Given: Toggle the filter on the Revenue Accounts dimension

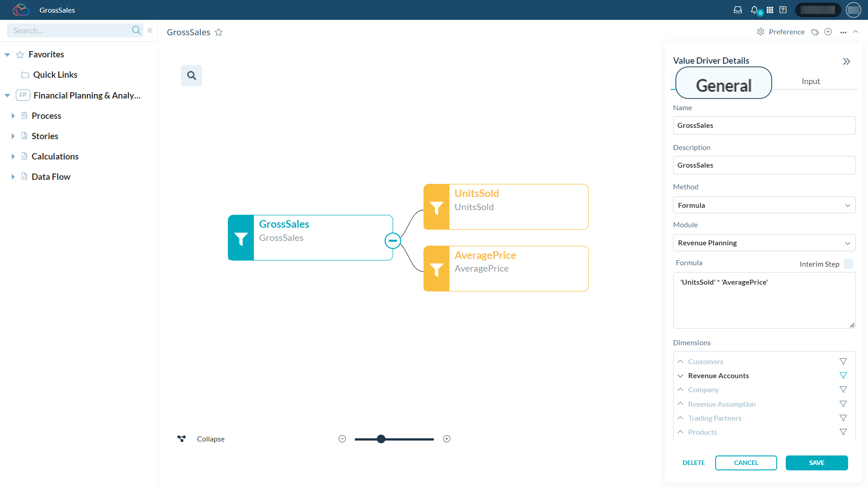Looking at the screenshot, I should [843, 375].
